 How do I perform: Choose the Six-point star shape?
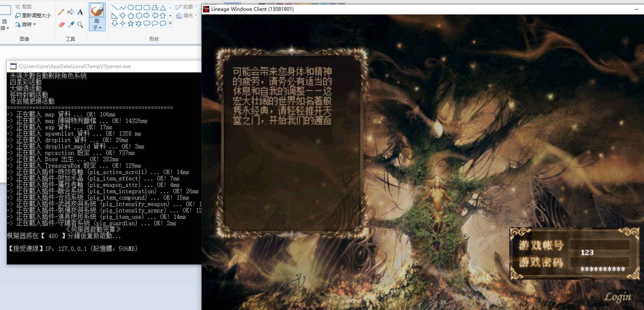[139, 24]
